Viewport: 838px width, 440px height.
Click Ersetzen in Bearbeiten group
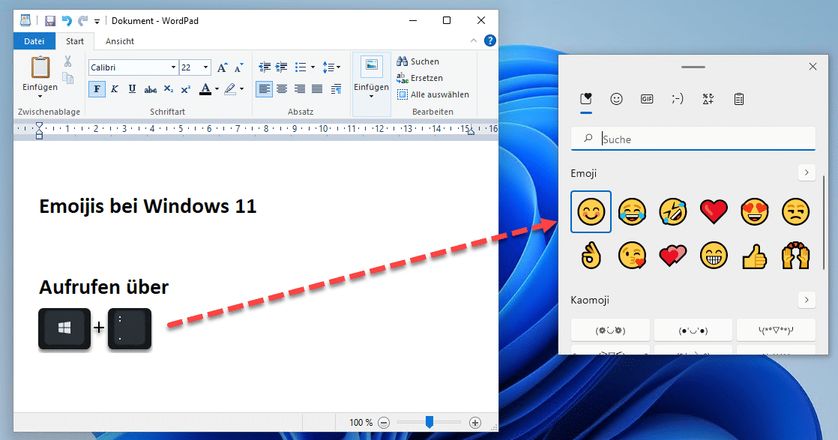point(420,78)
